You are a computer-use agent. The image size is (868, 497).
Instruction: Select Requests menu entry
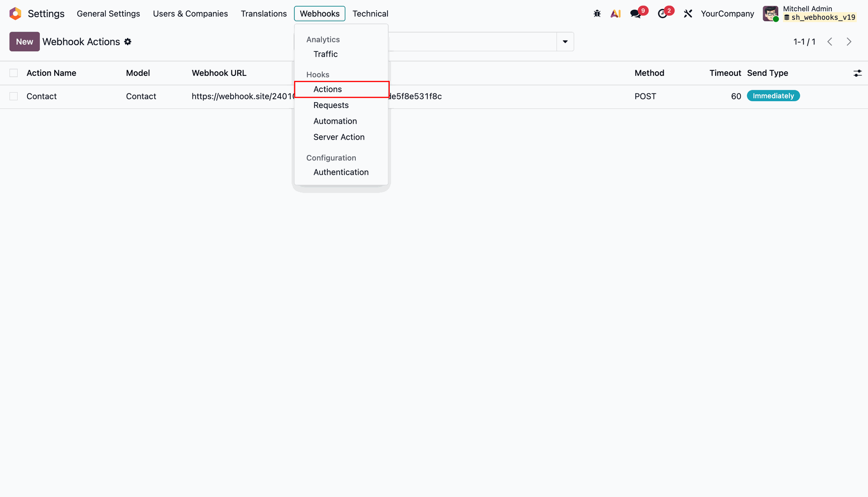coord(341,105)
